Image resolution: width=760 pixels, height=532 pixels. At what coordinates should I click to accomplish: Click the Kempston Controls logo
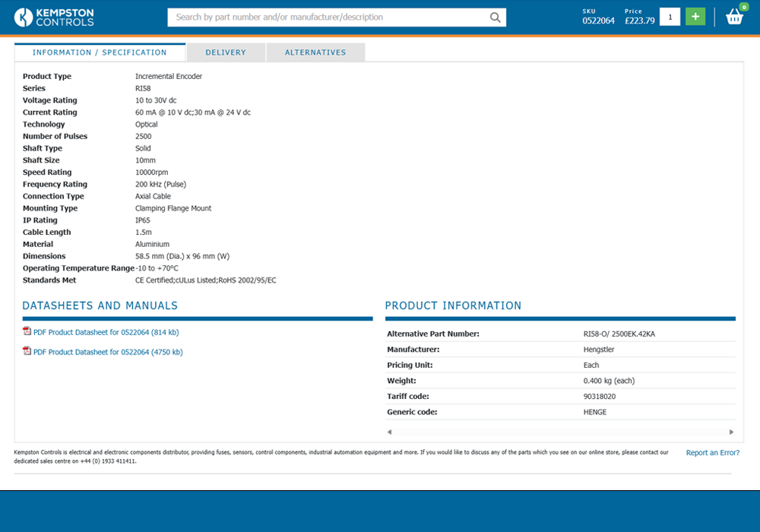click(54, 17)
